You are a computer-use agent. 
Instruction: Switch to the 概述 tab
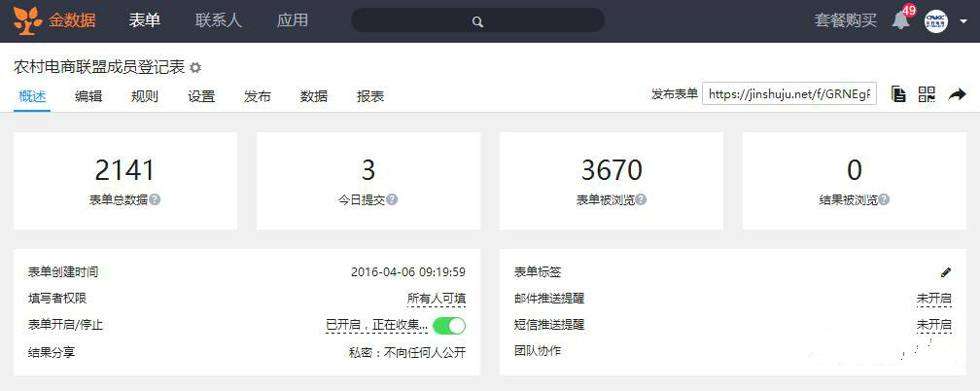[x=32, y=96]
